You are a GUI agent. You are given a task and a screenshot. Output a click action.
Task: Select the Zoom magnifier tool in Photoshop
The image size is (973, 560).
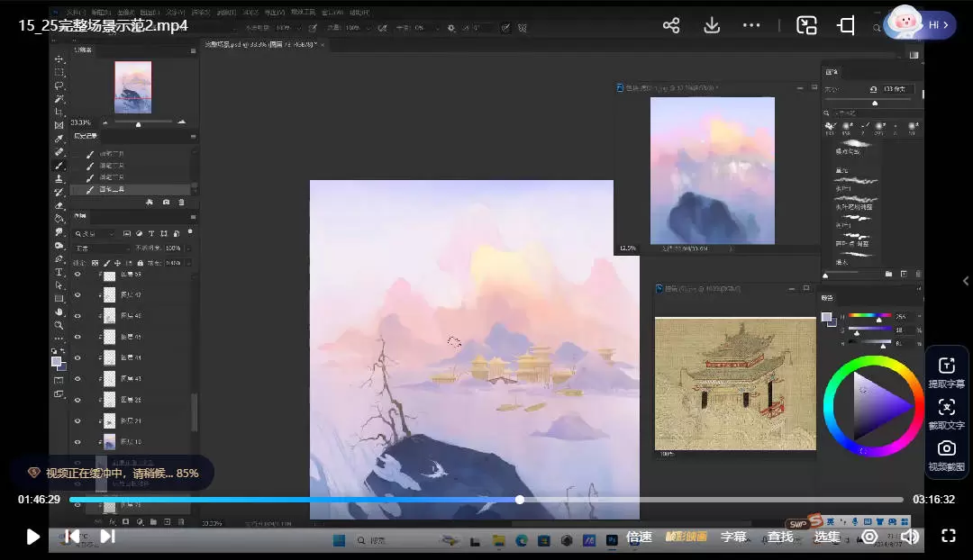coord(59,325)
